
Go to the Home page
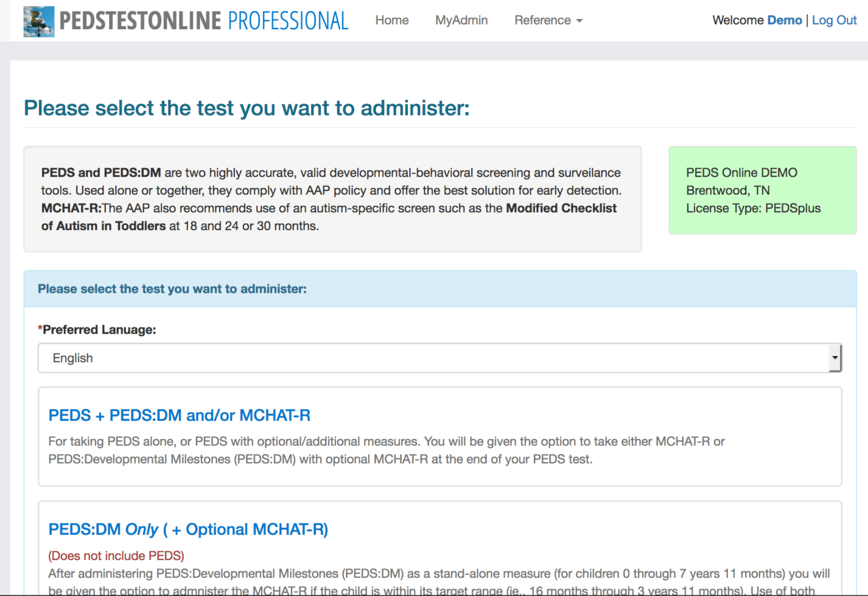coord(392,20)
